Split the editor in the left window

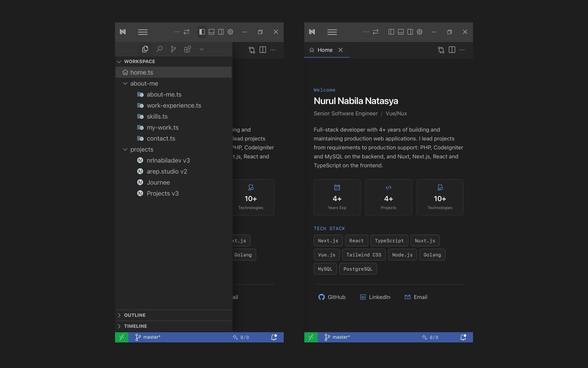(263, 50)
